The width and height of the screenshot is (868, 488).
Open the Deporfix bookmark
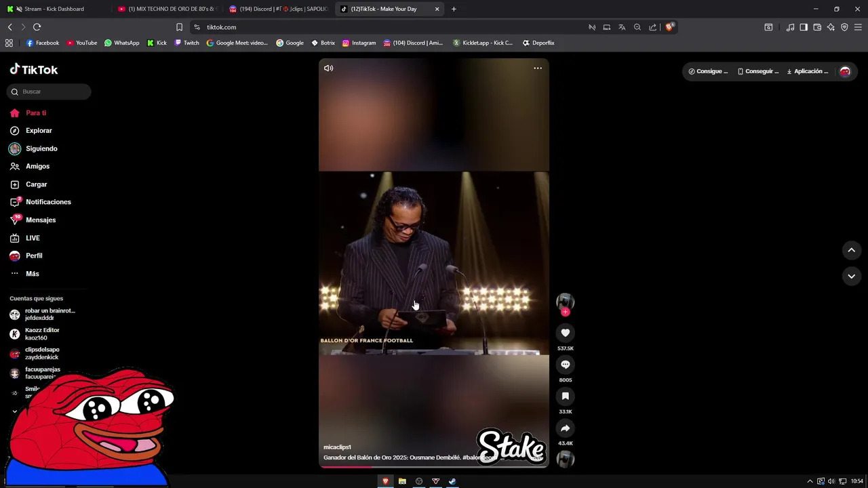[x=538, y=43]
